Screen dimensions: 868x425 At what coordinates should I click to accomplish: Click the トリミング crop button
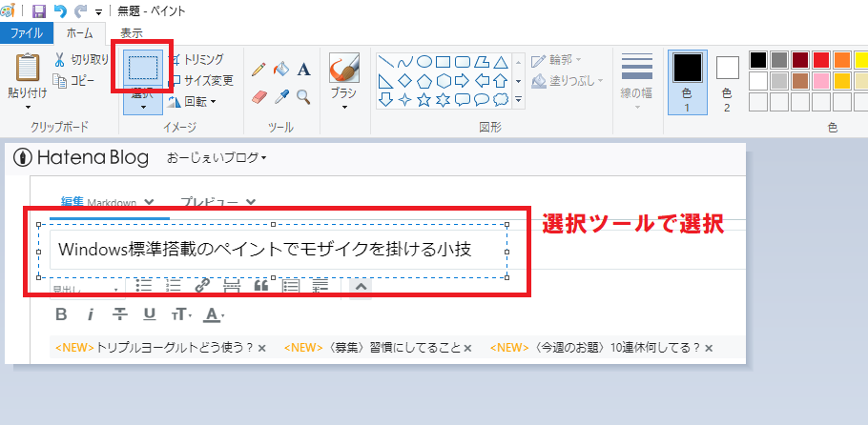click(196, 59)
